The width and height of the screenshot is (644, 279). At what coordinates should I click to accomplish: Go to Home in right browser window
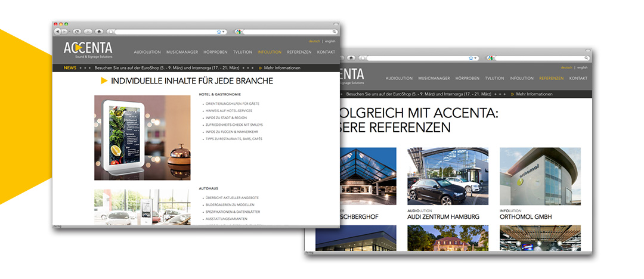[x=351, y=58]
